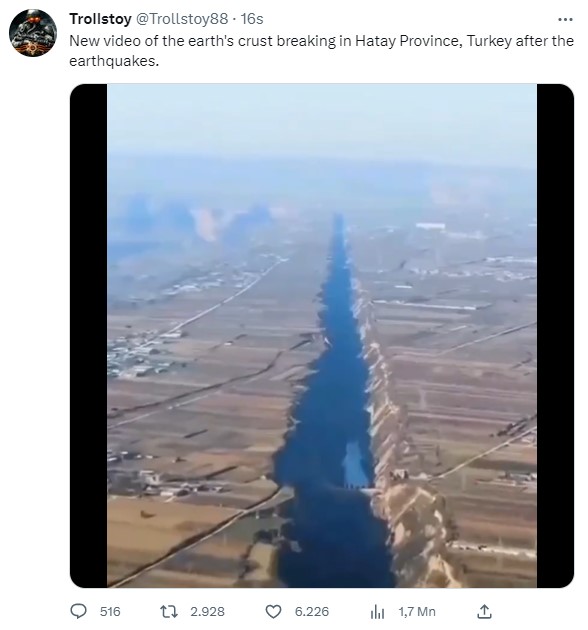Image resolution: width=588 pixels, height=630 pixels.
Task: Click the share upload arrow icon
Action: (x=485, y=612)
